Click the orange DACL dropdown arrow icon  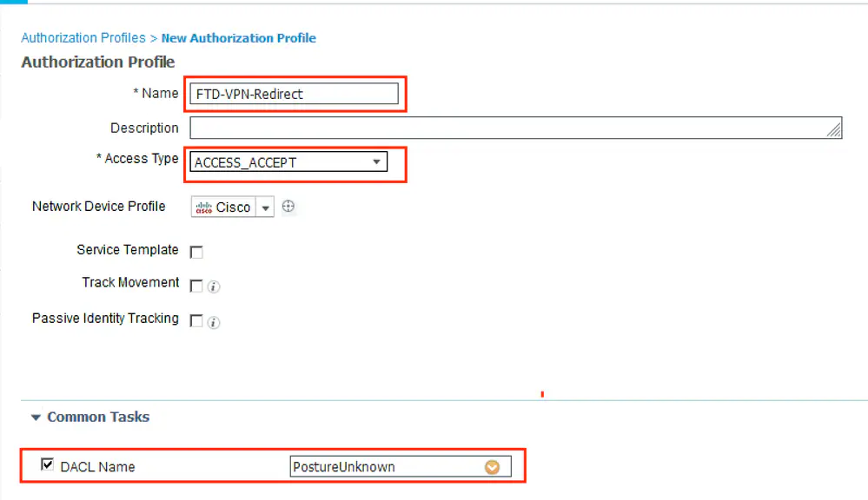493,467
